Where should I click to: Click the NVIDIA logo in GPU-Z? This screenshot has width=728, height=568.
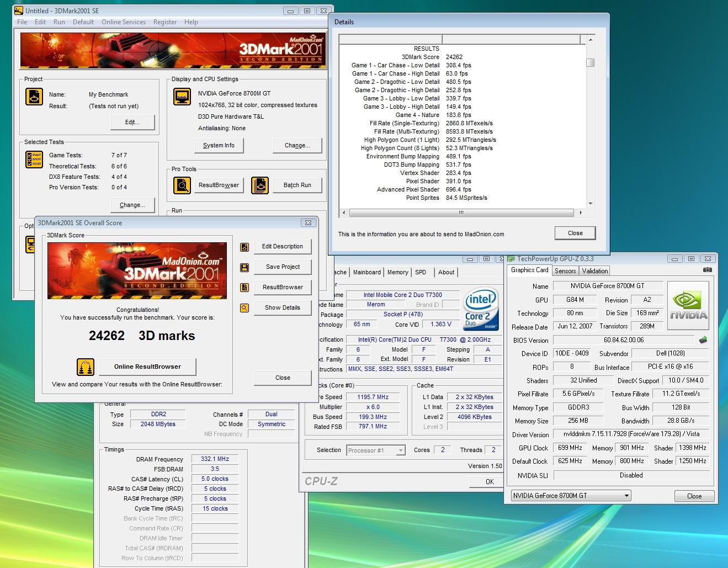coord(688,305)
